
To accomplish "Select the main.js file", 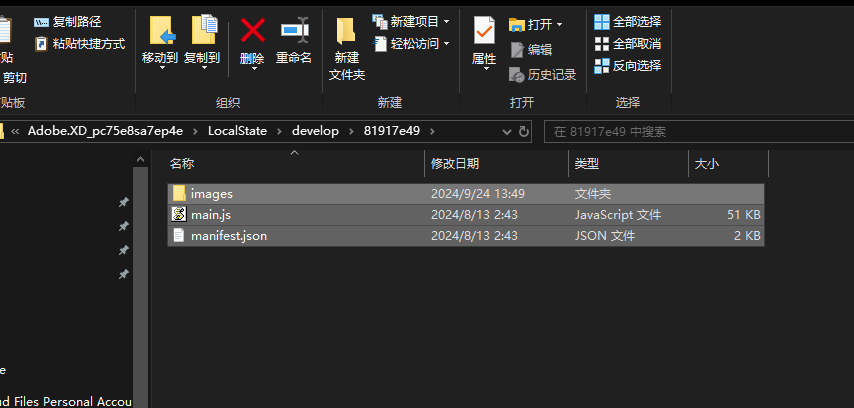I will point(211,215).
